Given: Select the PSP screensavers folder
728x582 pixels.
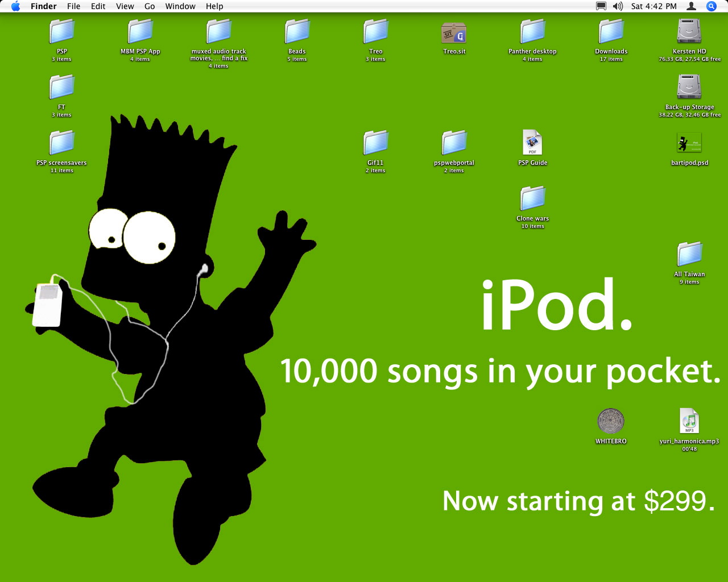Looking at the screenshot, I should point(61,143).
